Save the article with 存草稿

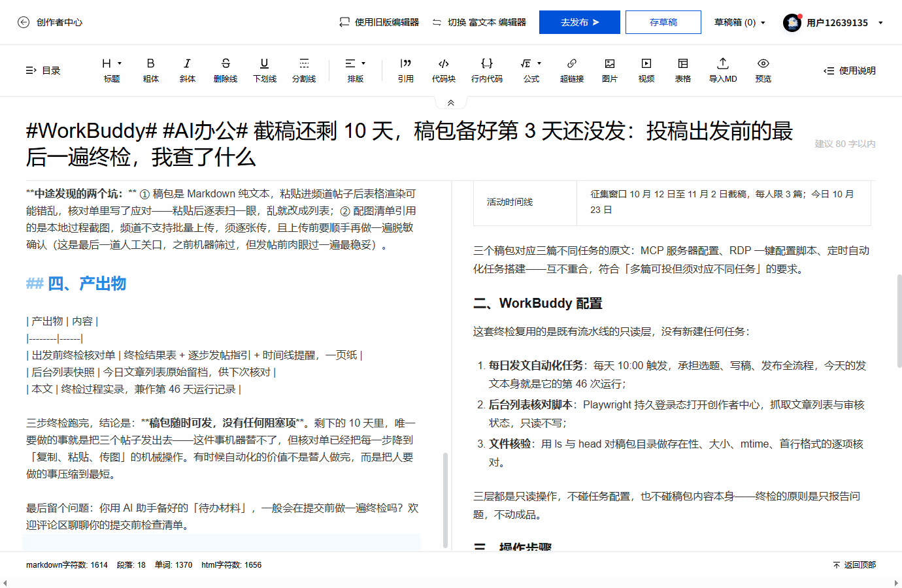663,22
